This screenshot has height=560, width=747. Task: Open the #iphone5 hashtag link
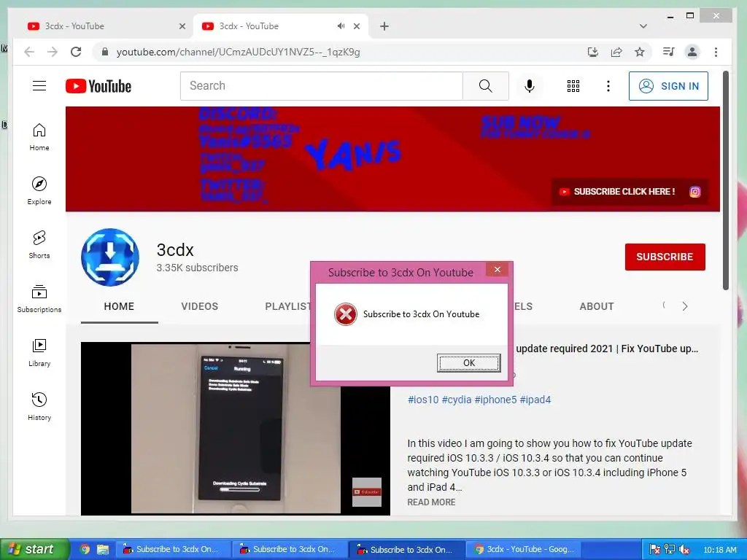495,400
